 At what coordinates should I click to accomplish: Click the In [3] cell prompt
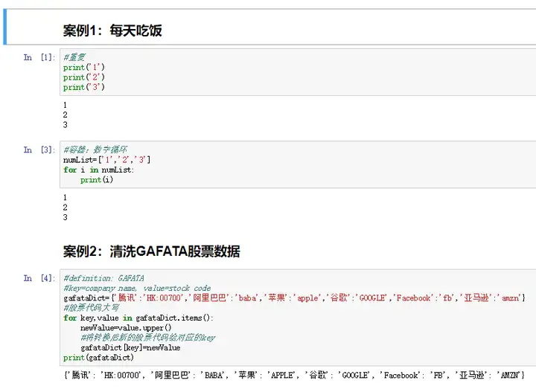coord(39,150)
